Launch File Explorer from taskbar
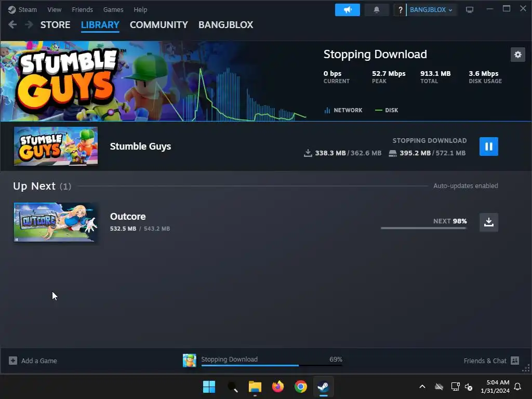532x399 pixels. click(255, 387)
